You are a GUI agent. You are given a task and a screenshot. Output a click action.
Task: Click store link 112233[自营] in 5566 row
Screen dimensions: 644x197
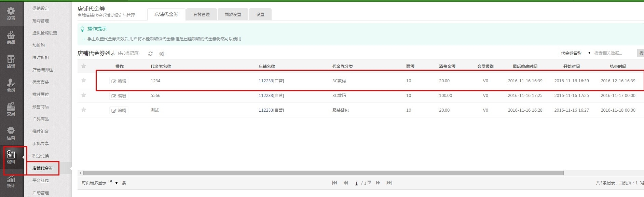click(x=271, y=96)
